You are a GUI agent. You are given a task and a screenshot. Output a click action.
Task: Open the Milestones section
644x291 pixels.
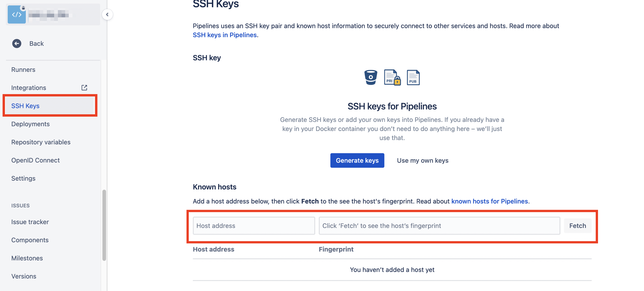(x=27, y=258)
